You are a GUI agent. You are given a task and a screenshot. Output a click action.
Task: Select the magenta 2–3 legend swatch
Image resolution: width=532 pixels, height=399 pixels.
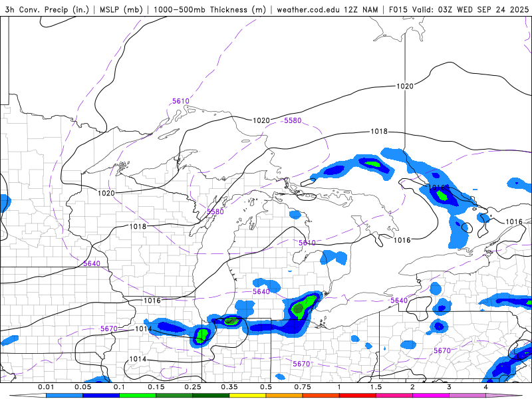coord(431,396)
